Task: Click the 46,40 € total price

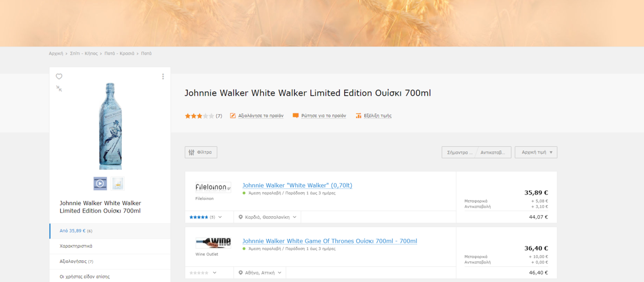Action: click(x=538, y=272)
